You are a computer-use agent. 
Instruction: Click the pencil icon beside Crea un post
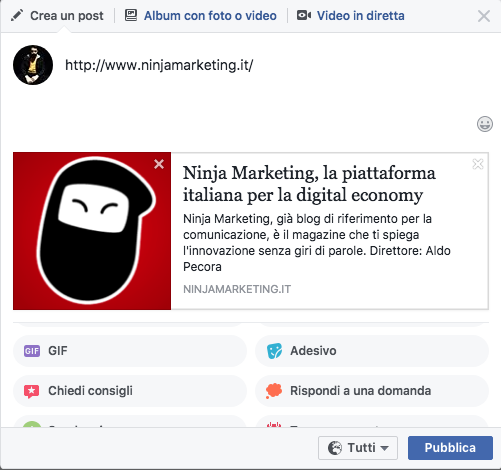17,15
